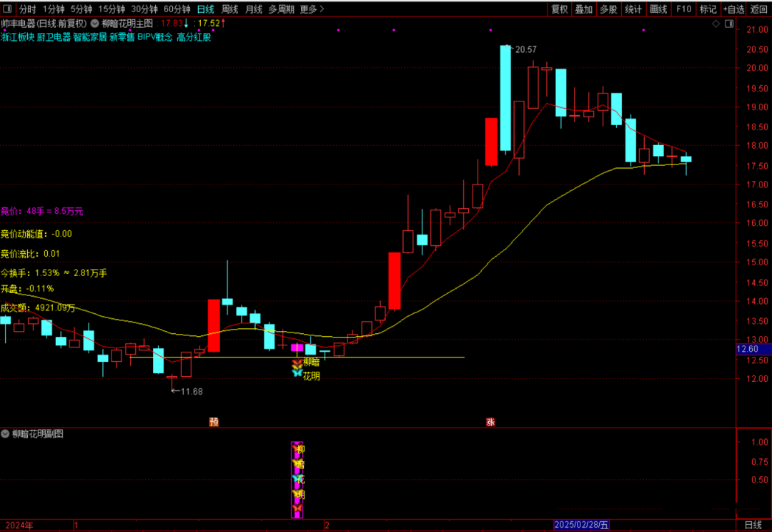Open the 更多 periods expander
772x532 pixels.
312,9
